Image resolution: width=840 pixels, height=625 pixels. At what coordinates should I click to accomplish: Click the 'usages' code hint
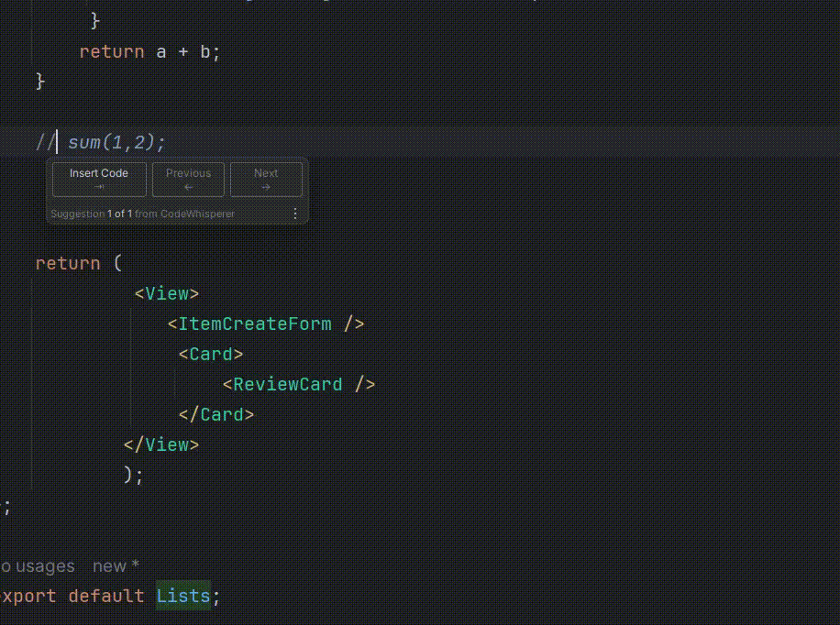pos(38,566)
